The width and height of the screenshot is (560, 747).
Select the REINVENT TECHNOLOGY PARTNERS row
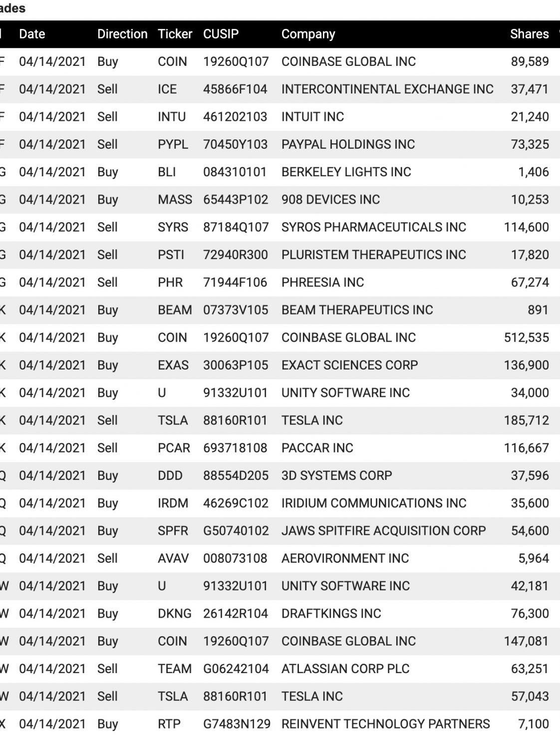280,724
